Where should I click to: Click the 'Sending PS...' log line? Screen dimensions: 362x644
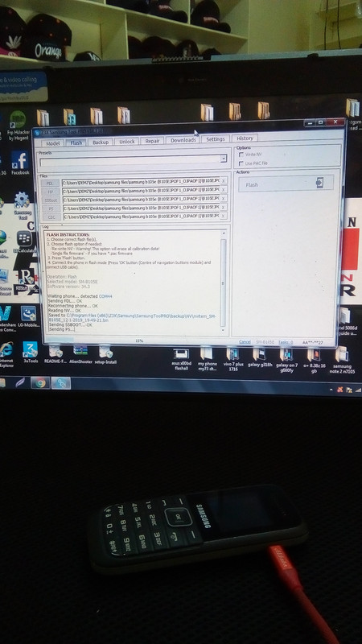coord(61,329)
